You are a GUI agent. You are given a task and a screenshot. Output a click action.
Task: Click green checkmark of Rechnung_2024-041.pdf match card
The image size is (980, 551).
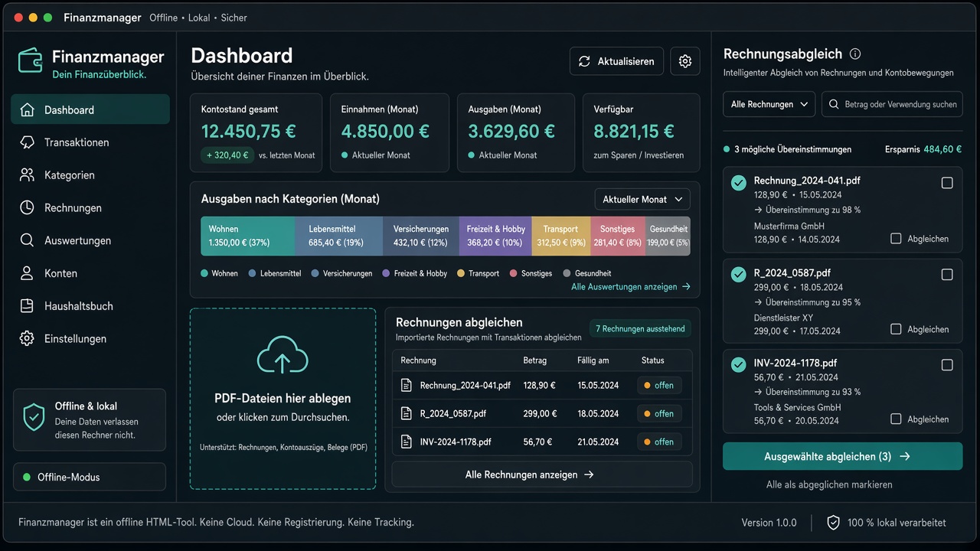739,183
